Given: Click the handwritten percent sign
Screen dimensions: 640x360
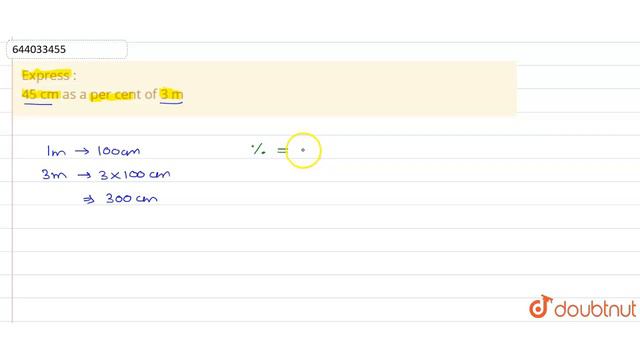Looking at the screenshot, I should 258,149.
